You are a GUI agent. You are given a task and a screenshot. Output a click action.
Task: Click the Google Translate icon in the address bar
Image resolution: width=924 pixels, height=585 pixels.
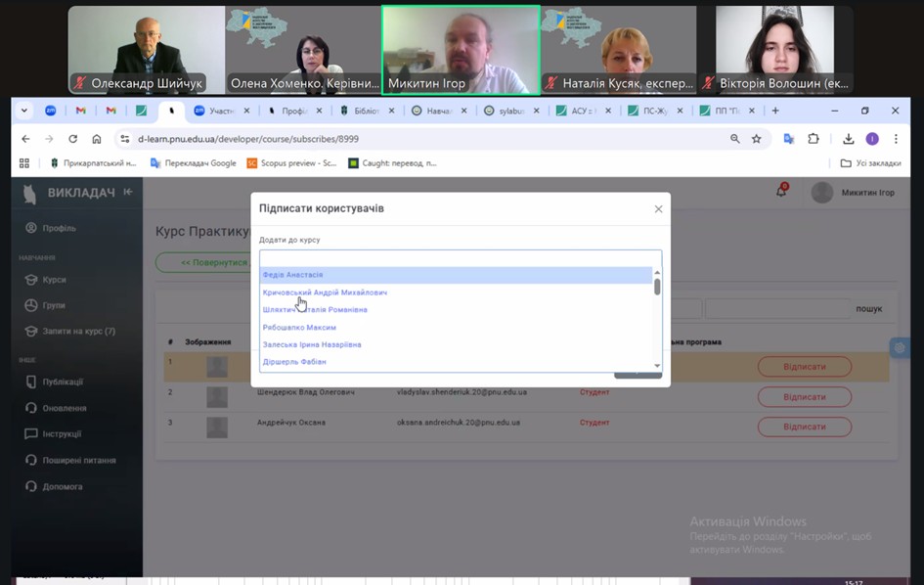point(788,139)
